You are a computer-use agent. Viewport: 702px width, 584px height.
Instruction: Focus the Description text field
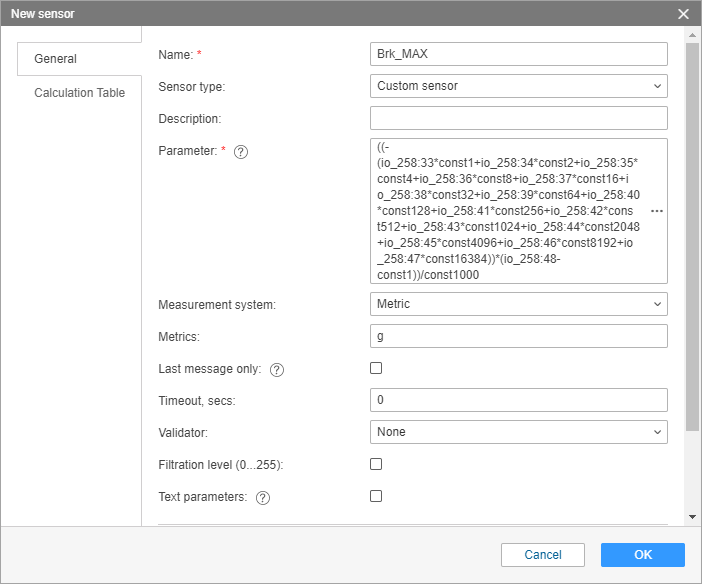click(518, 118)
